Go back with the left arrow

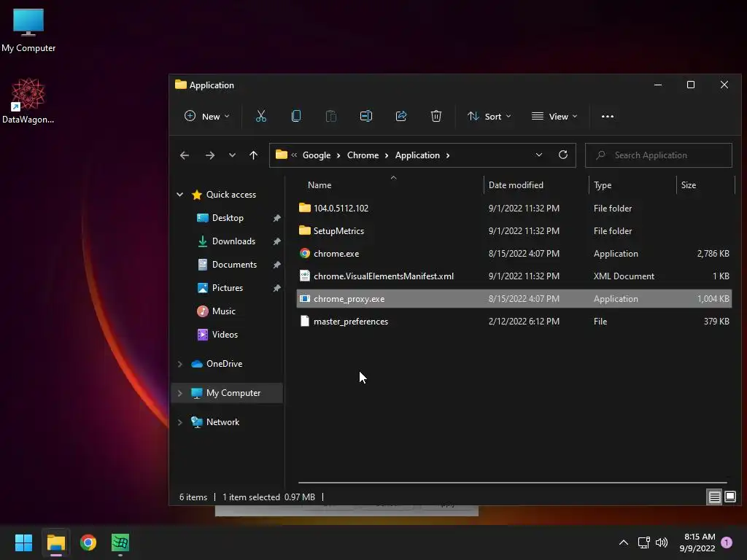tap(185, 155)
